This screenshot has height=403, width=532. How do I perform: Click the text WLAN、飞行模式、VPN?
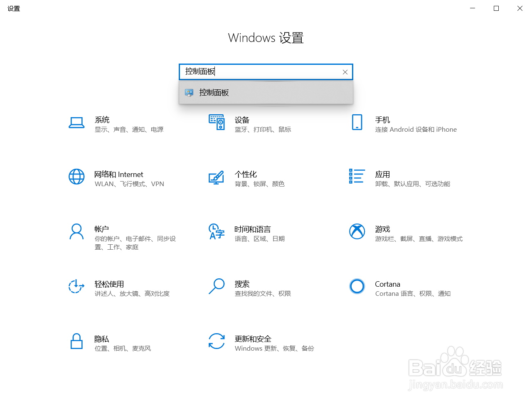(129, 184)
